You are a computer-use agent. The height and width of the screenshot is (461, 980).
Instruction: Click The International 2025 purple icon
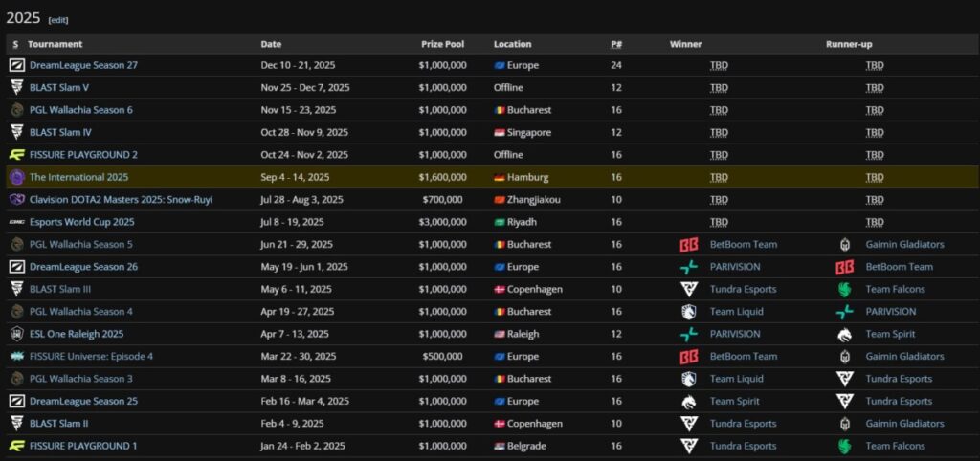coord(17,177)
